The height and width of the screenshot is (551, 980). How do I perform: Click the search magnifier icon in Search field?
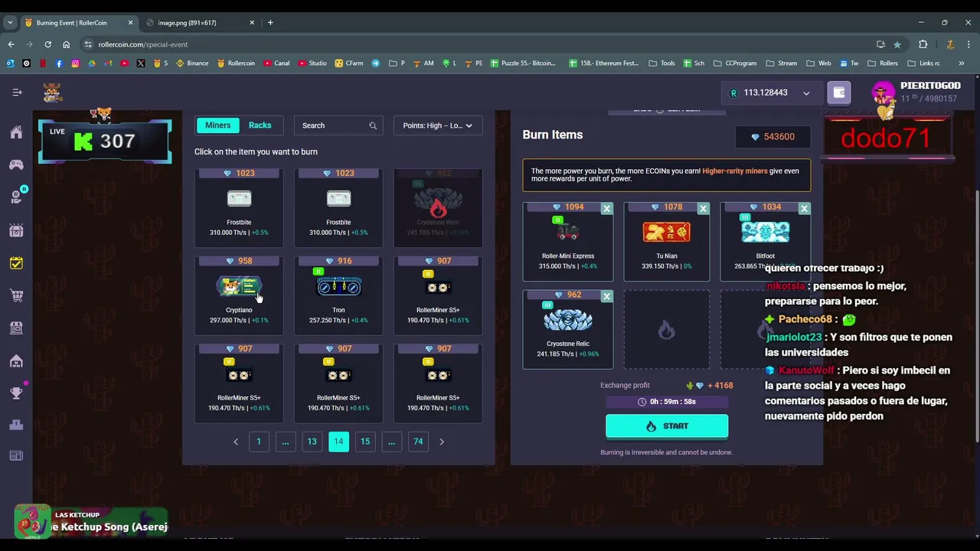coord(373,126)
